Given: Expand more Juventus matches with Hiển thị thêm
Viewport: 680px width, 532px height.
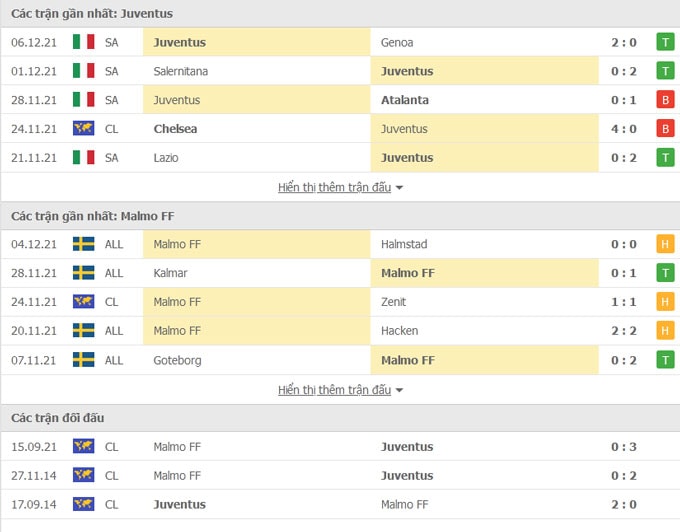Looking at the screenshot, I should pyautogui.click(x=334, y=187).
